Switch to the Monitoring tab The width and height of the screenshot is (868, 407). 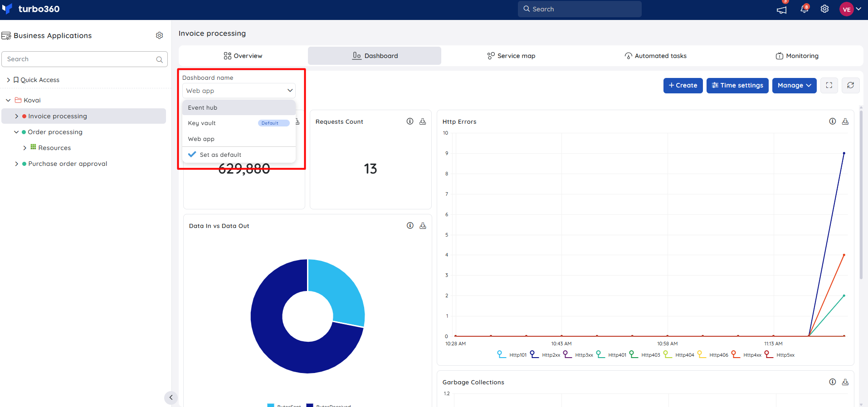(797, 56)
